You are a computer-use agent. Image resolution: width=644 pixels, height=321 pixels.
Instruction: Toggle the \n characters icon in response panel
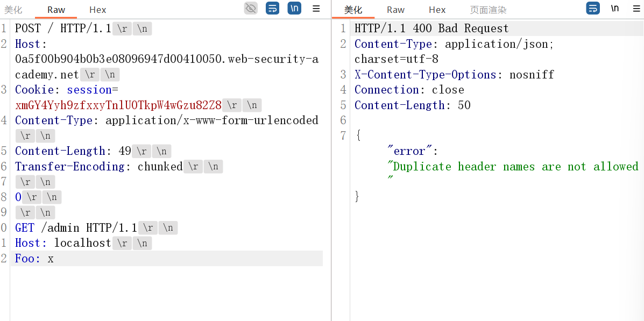[614, 8]
